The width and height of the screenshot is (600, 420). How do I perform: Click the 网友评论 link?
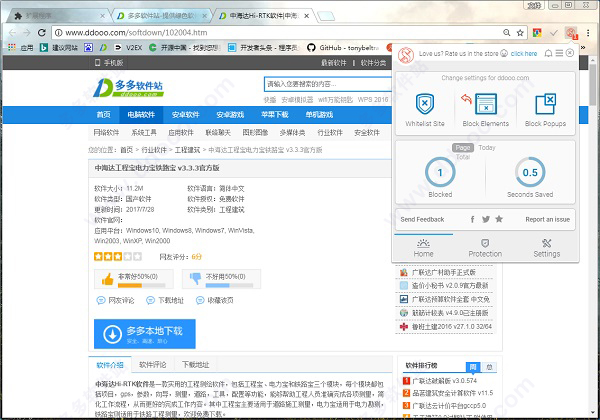pos(116,300)
